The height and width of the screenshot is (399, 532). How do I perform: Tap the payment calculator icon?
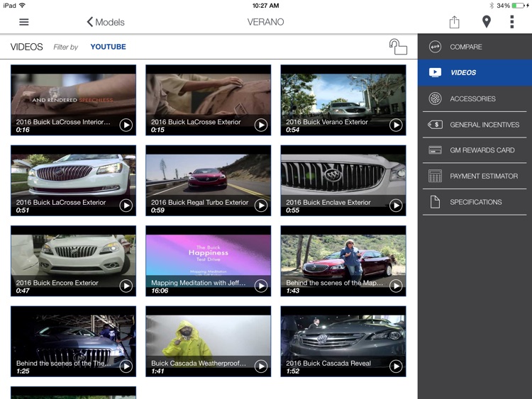click(x=435, y=176)
